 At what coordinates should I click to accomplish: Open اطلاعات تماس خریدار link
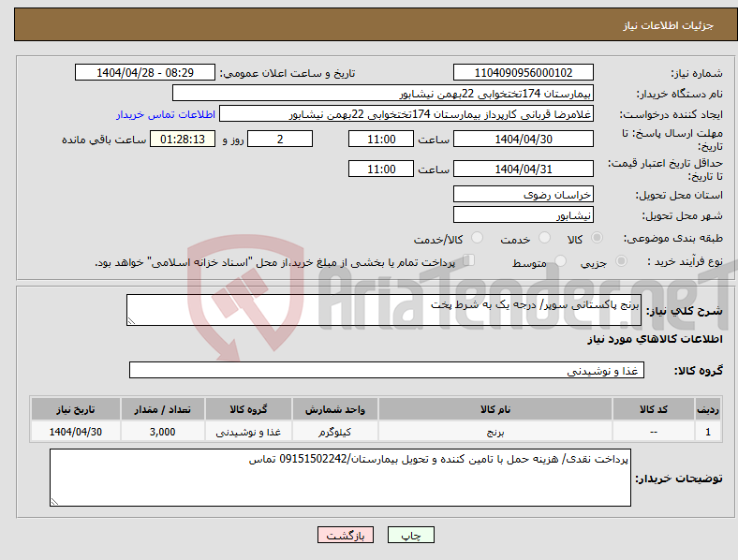point(166,114)
